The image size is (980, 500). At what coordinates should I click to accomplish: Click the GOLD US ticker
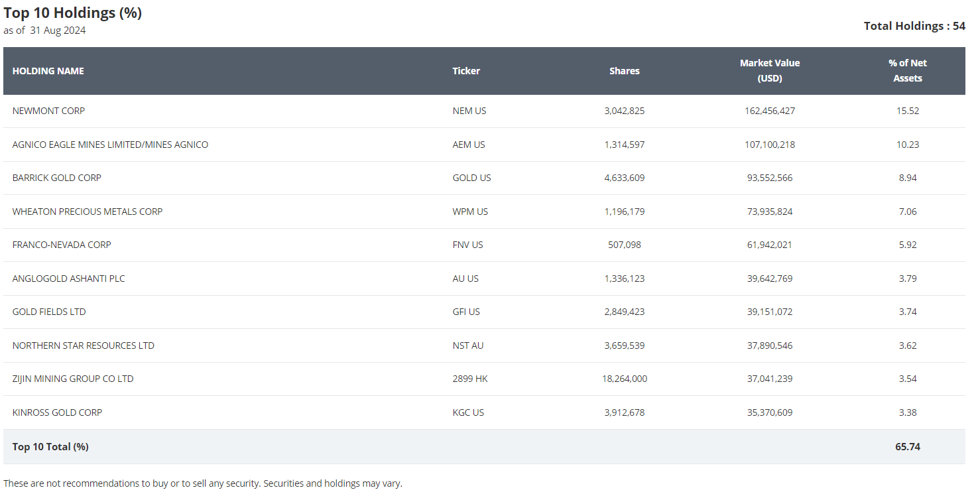(x=472, y=178)
